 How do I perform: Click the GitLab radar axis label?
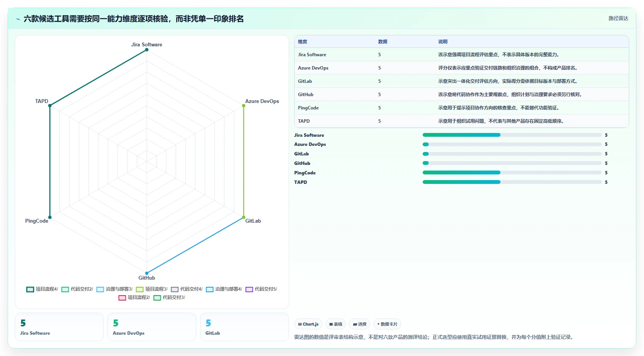pyautogui.click(x=253, y=221)
